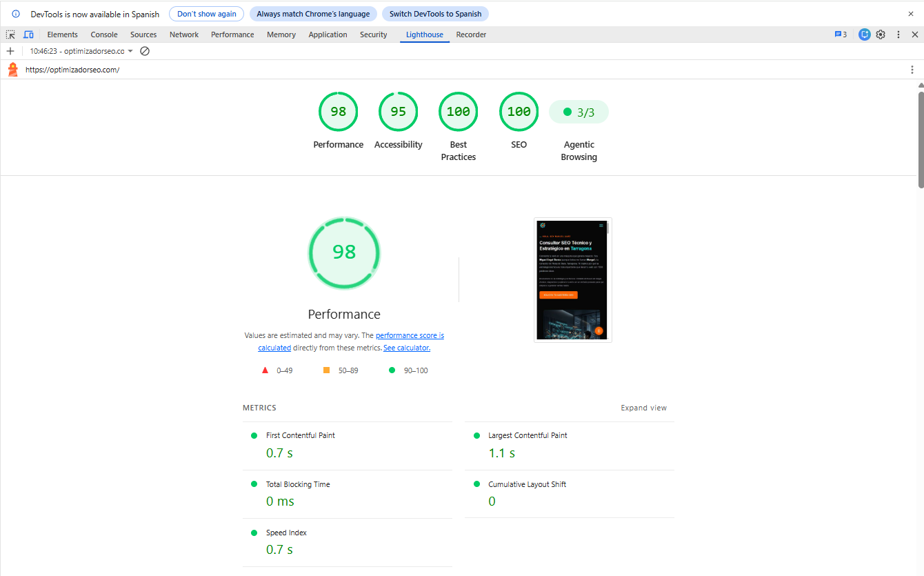Click the 0–49 red legend entry
The height and width of the screenshot is (576, 924).
click(x=277, y=370)
